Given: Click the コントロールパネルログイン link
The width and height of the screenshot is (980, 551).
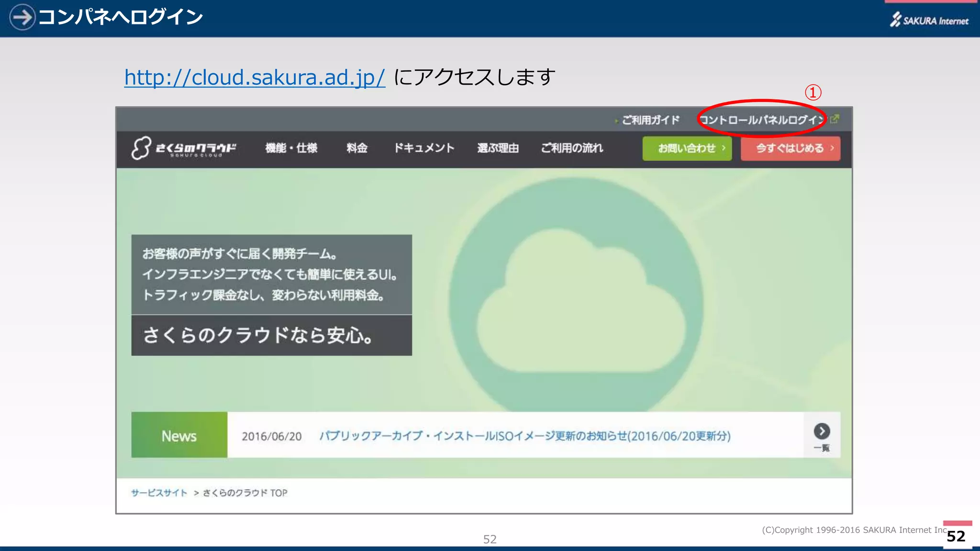Looking at the screenshot, I should click(763, 120).
